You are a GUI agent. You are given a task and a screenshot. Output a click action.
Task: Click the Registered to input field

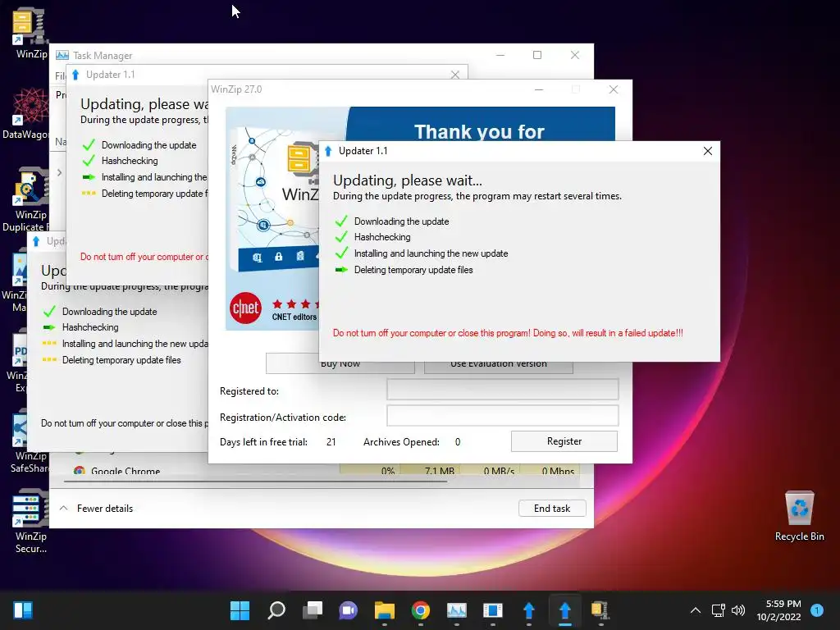point(503,390)
